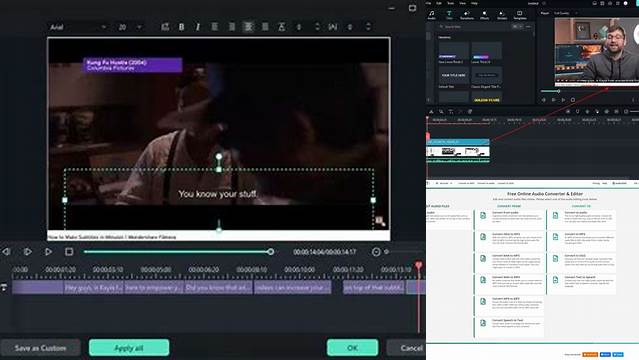The height and width of the screenshot is (360, 639).
Task: Toggle bold text formatting
Action: coord(181,27)
